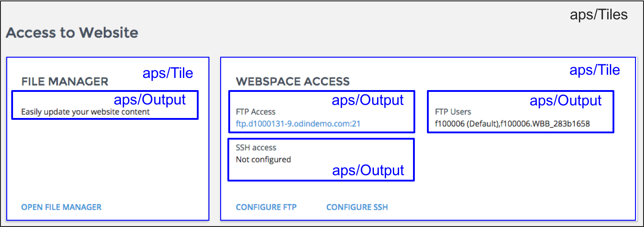Click the OPEN FILE MANAGER link

tap(62, 207)
